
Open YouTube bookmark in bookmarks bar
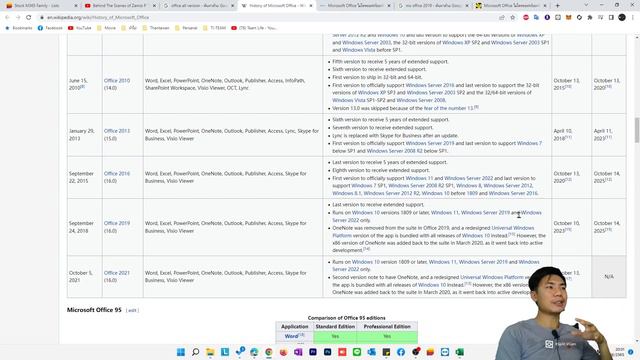(79, 28)
